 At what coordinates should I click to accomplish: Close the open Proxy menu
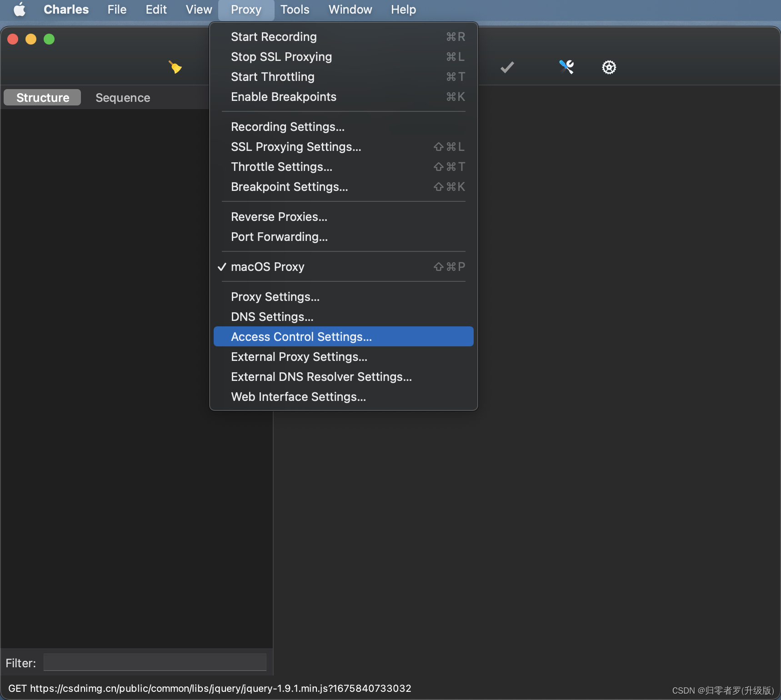[246, 10]
